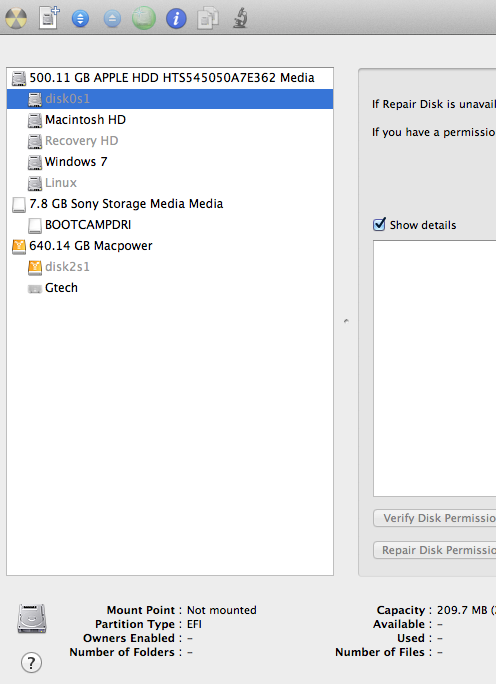
Task: Select the Windows 7 volume
Action: click(170, 162)
